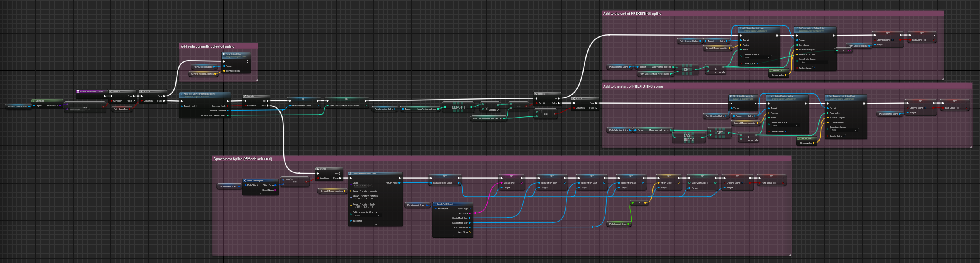Image resolution: width=980 pixels, height=263 pixels.
Task: Select the Vector Zero node in end-of-spline group
Action: 778,70
